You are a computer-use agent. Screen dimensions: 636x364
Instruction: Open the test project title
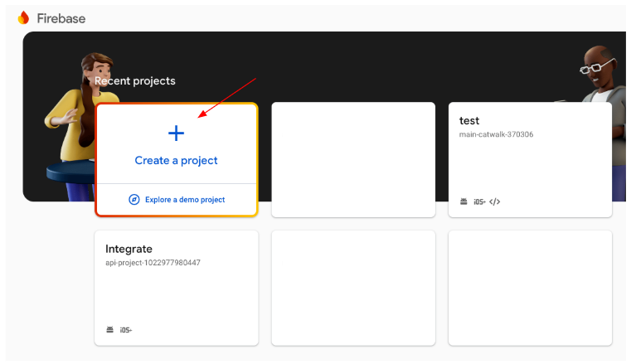(x=469, y=120)
